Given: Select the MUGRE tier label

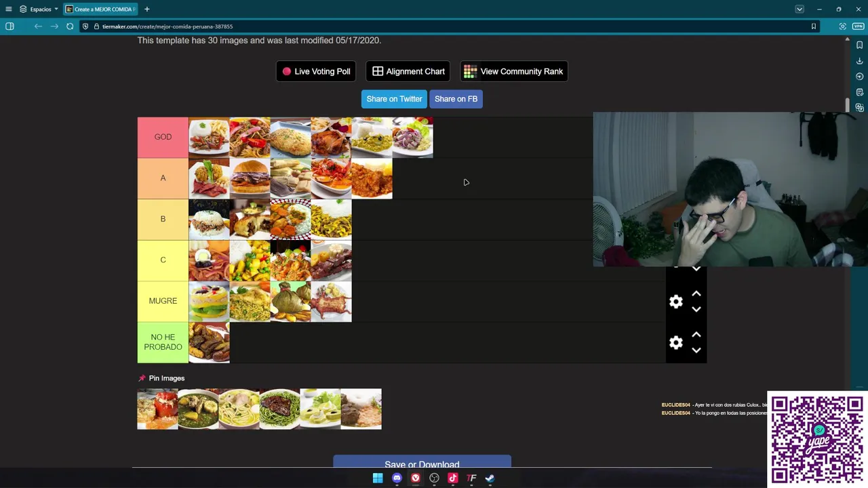Looking at the screenshot, I should coord(163,301).
